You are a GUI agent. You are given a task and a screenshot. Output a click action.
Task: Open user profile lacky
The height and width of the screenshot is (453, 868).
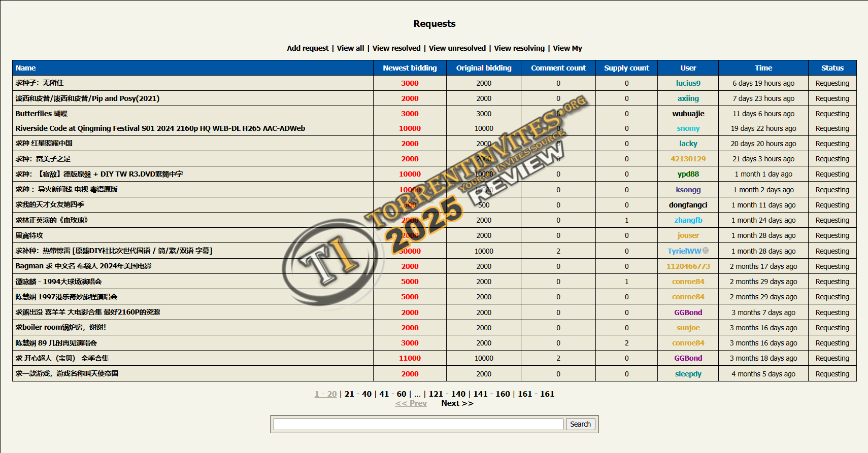coord(688,144)
